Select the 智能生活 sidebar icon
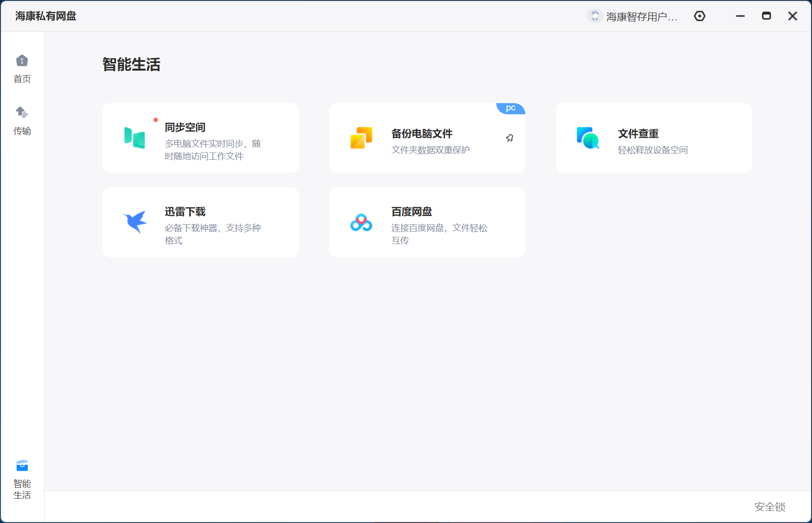The image size is (812, 523). click(x=22, y=465)
